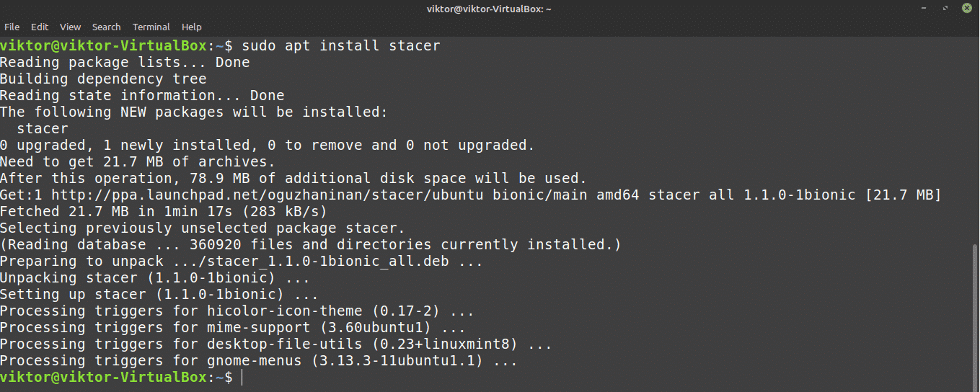
Task: Click the indented 'stacer' package name
Action: [x=43, y=129]
